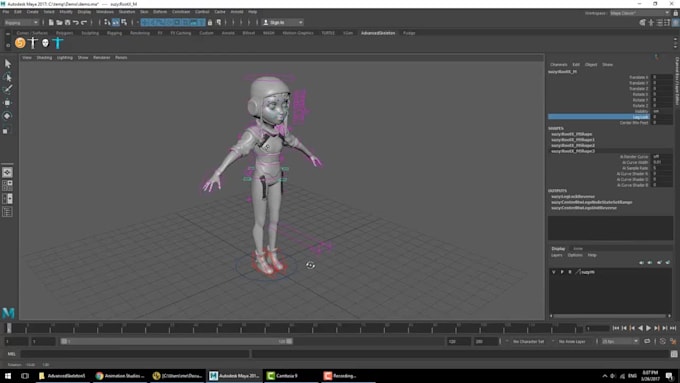The height and width of the screenshot is (383, 680).
Task: Open the Outliner from the left sidebar
Action: click(x=7, y=212)
